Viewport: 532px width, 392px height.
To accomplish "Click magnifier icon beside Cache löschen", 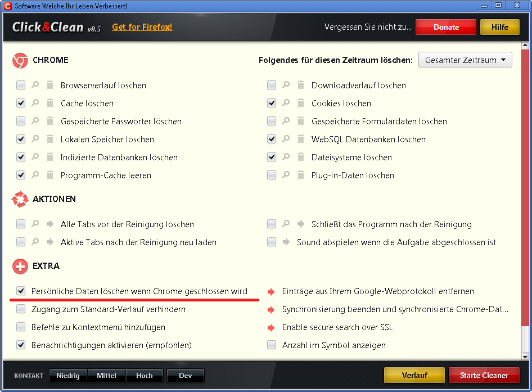I will pos(35,103).
